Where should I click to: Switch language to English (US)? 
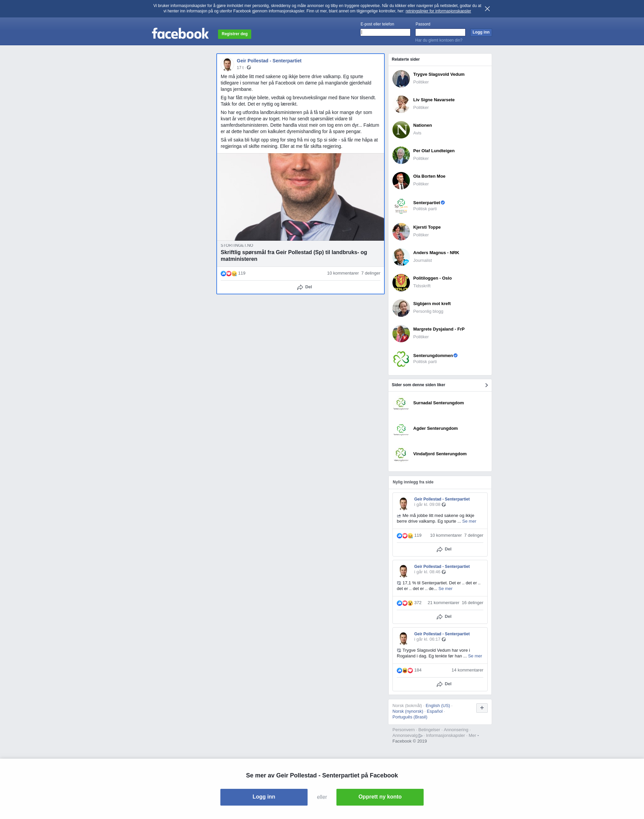coord(437,706)
